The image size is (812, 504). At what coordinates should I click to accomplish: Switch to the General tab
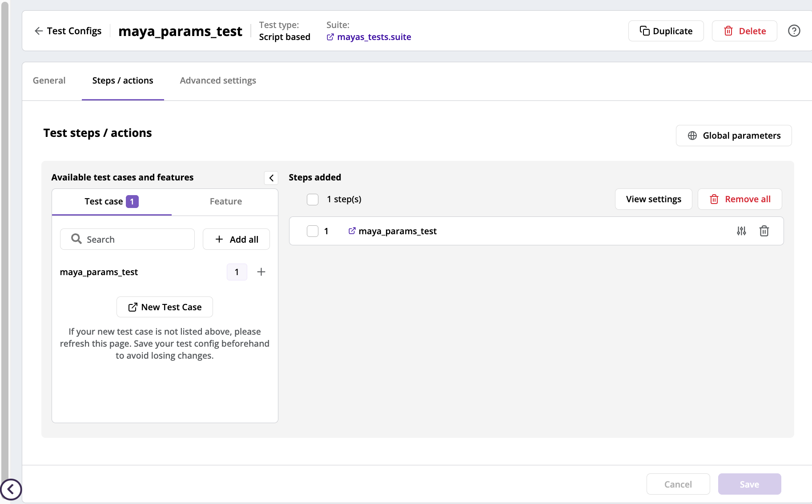point(49,80)
